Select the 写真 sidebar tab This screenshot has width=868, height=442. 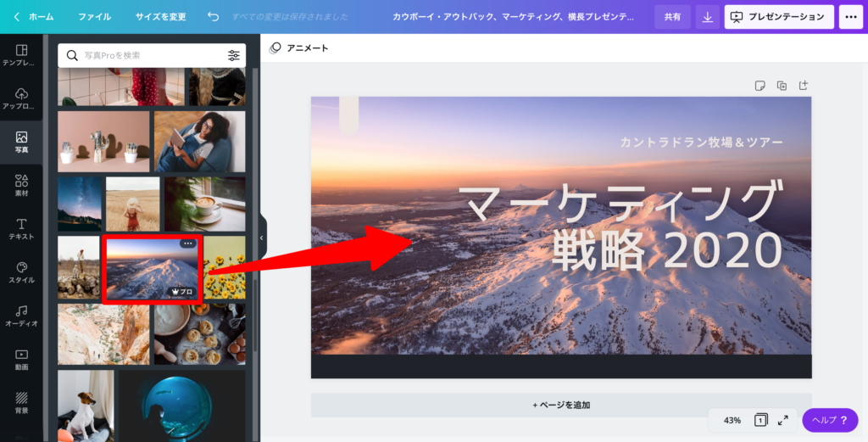pos(21,143)
